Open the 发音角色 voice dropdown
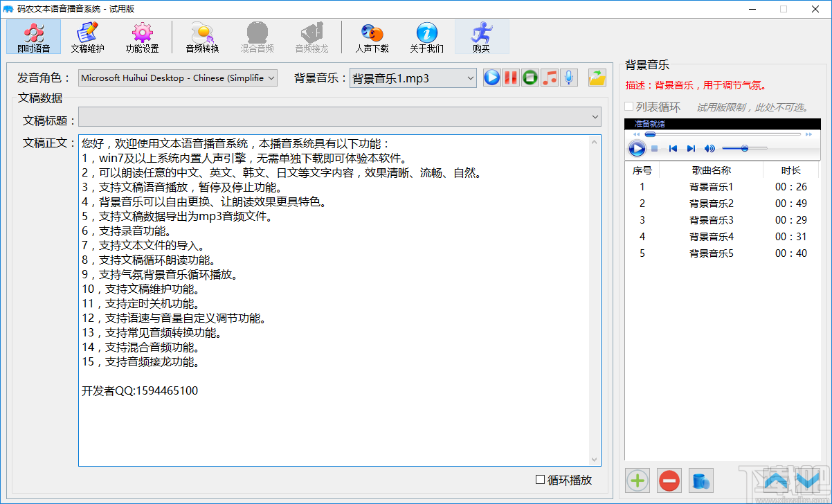This screenshot has height=504, width=832. tap(270, 78)
